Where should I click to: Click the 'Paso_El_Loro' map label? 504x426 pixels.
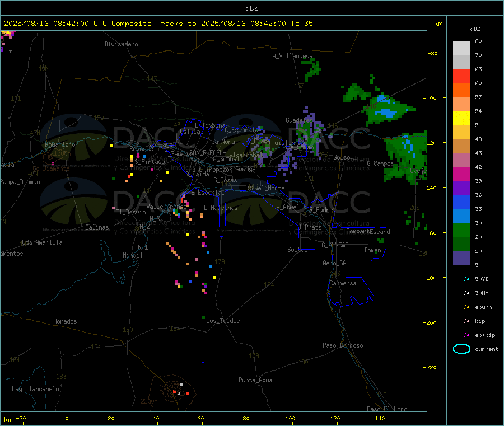point(387,409)
